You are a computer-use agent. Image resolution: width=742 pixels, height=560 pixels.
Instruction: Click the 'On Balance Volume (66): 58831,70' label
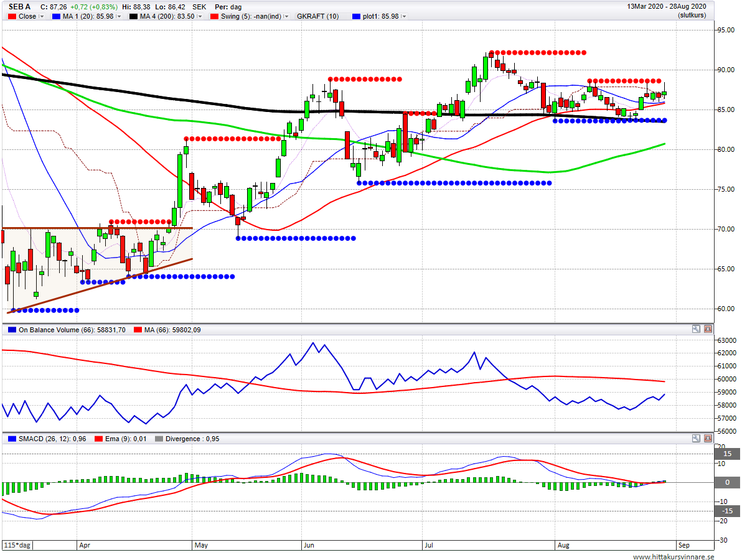tap(72, 330)
